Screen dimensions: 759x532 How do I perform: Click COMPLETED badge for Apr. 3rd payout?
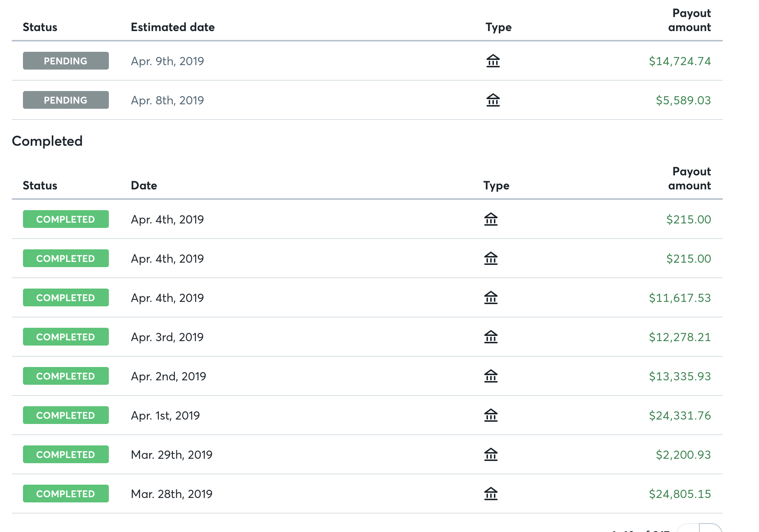[66, 337]
